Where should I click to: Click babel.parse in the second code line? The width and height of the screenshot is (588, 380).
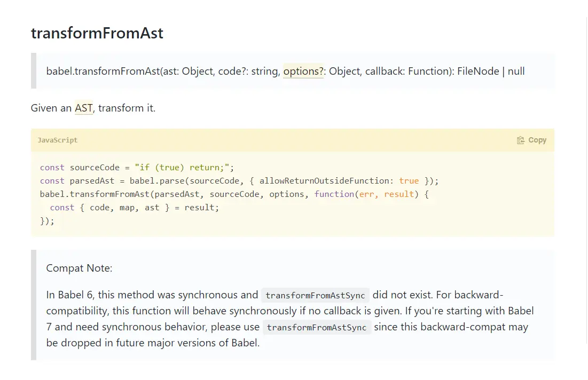tap(157, 181)
